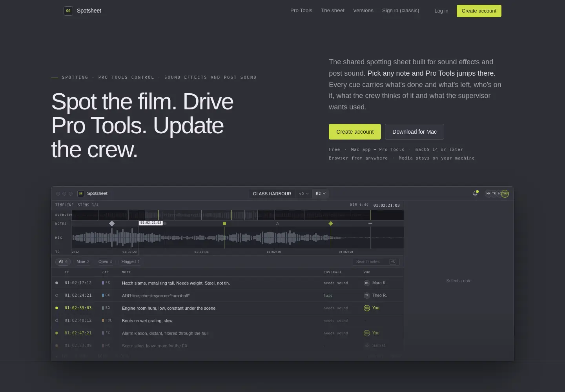Click the TR crew avatar in the app header

pyautogui.click(x=494, y=194)
